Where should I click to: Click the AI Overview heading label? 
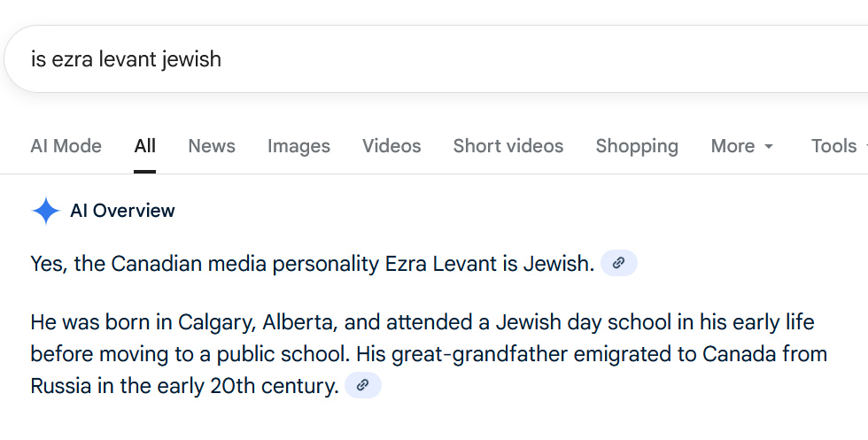122,211
